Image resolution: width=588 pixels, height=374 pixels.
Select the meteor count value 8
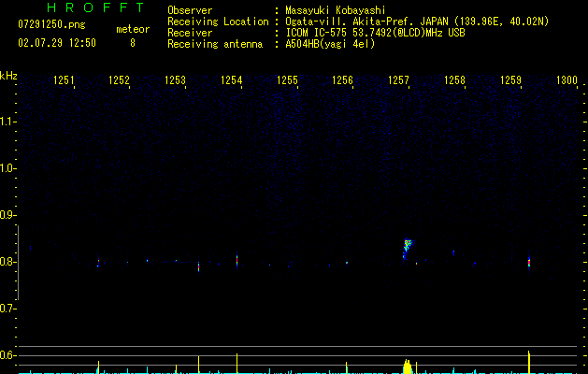[x=133, y=43]
